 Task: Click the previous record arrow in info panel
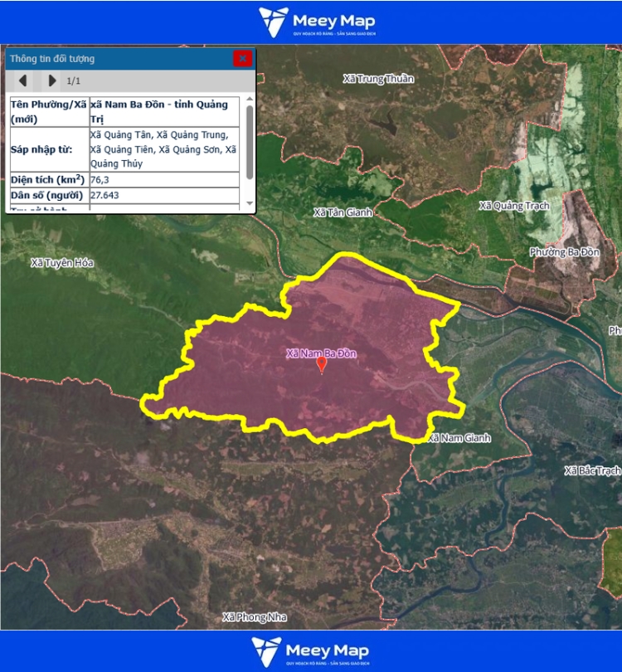click(x=23, y=80)
